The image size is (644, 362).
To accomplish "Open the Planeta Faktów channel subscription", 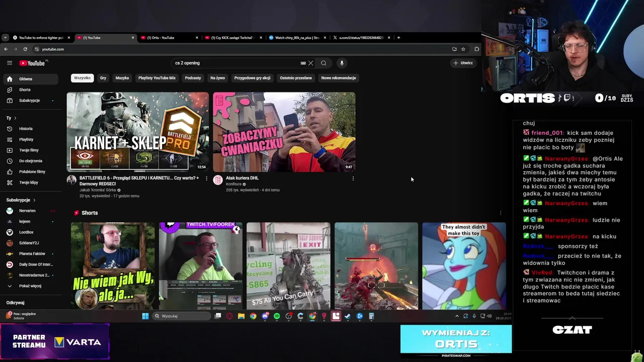I will [31, 254].
